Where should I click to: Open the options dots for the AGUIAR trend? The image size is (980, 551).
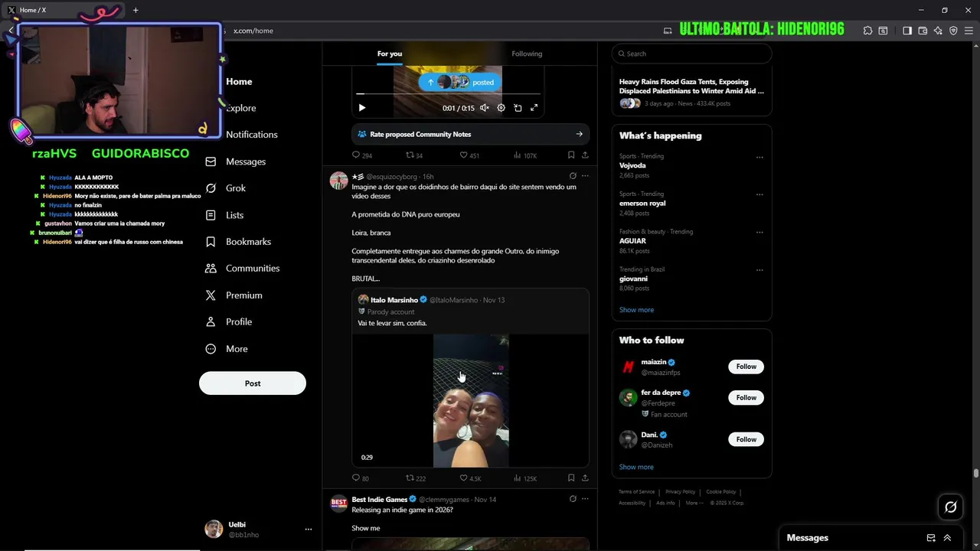759,233
